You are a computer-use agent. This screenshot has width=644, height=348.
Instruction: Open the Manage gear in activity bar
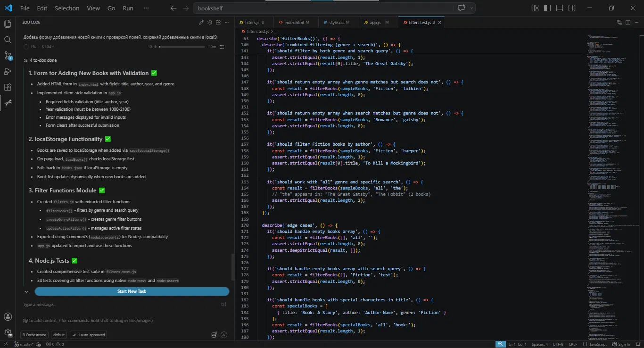click(x=8, y=332)
